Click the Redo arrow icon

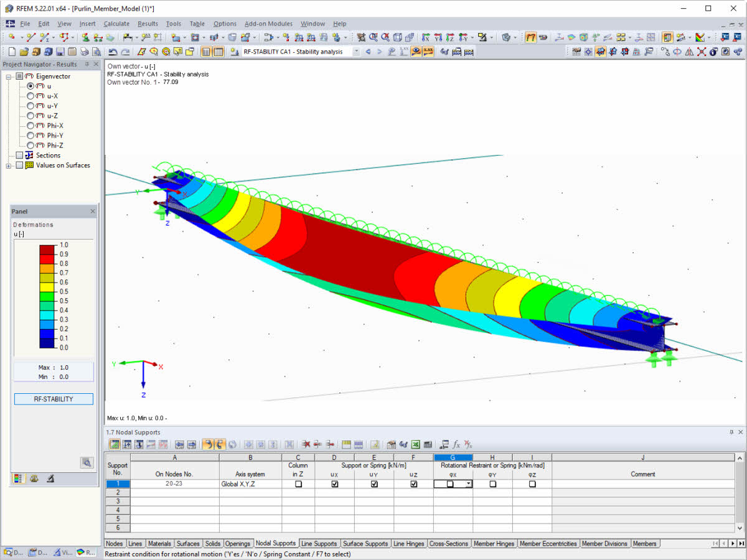(125, 52)
